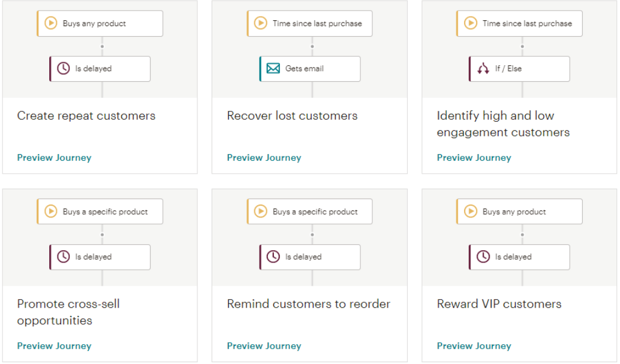Click clock icon in Remind customers to reorder card

tap(273, 257)
